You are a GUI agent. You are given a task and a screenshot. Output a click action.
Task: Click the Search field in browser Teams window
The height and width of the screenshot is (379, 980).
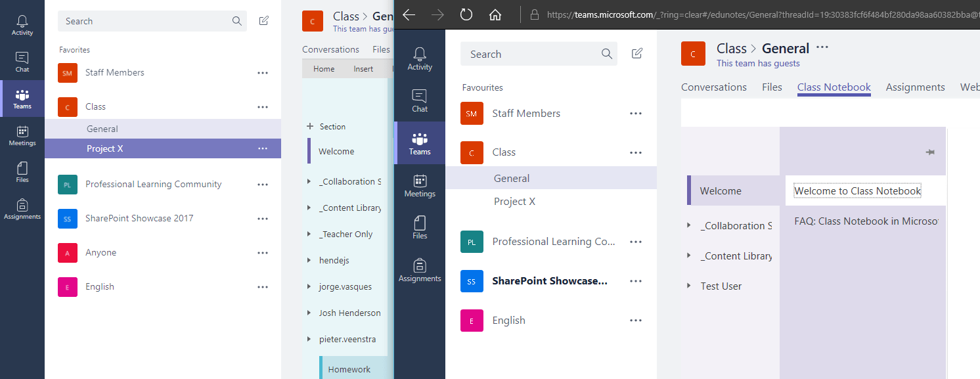point(539,54)
